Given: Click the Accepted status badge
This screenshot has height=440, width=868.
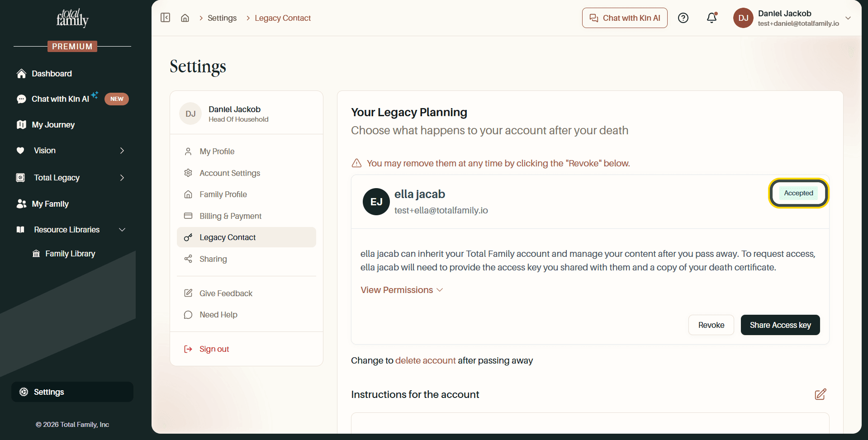Looking at the screenshot, I should pyautogui.click(x=798, y=193).
